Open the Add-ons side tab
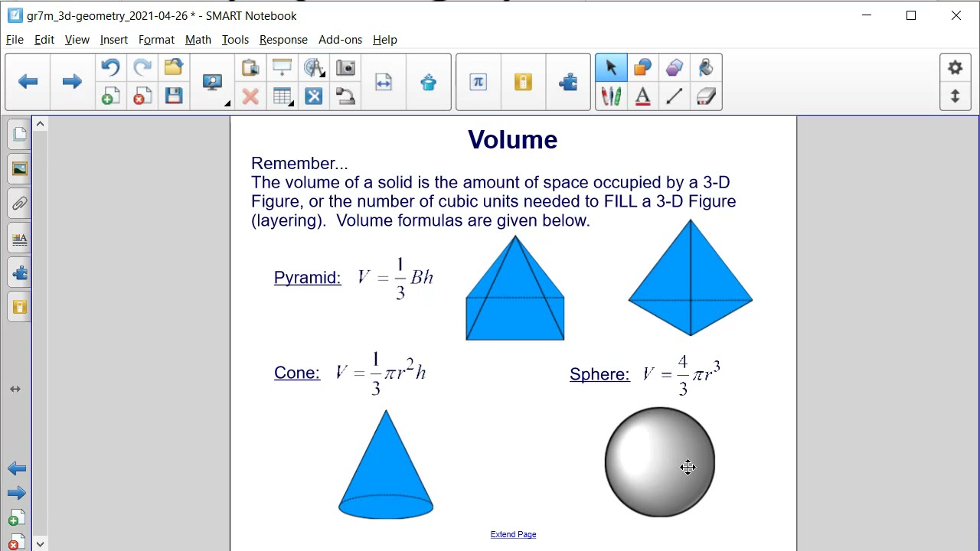 [19, 273]
